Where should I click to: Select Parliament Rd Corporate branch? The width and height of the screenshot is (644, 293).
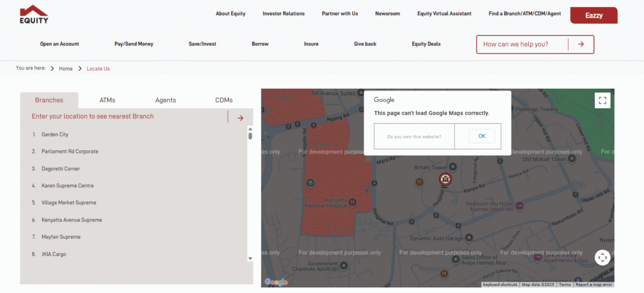70,152
